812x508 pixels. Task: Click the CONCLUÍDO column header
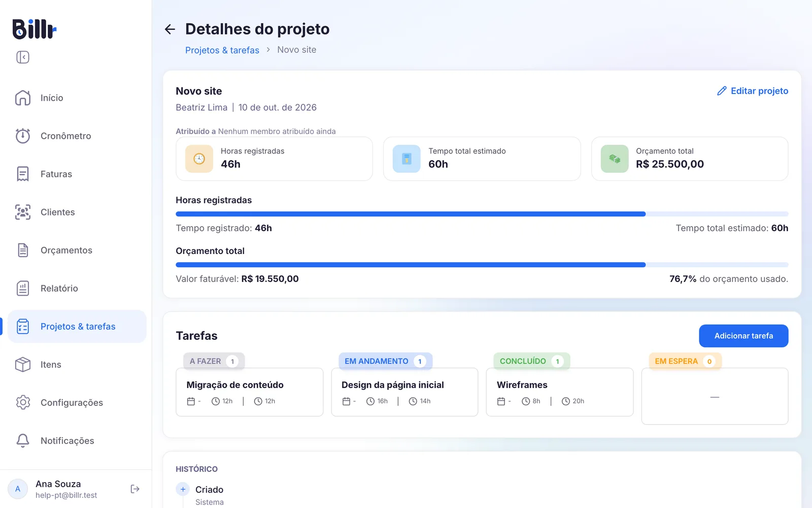click(x=532, y=361)
